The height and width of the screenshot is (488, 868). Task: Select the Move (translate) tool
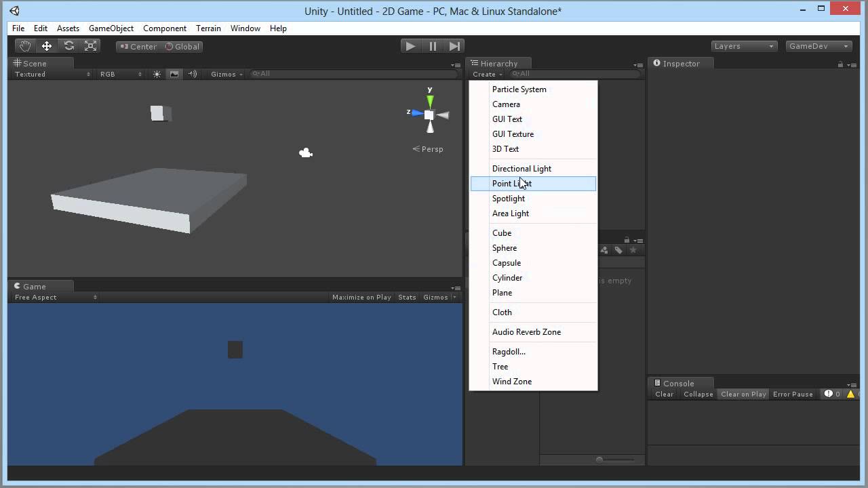click(47, 46)
